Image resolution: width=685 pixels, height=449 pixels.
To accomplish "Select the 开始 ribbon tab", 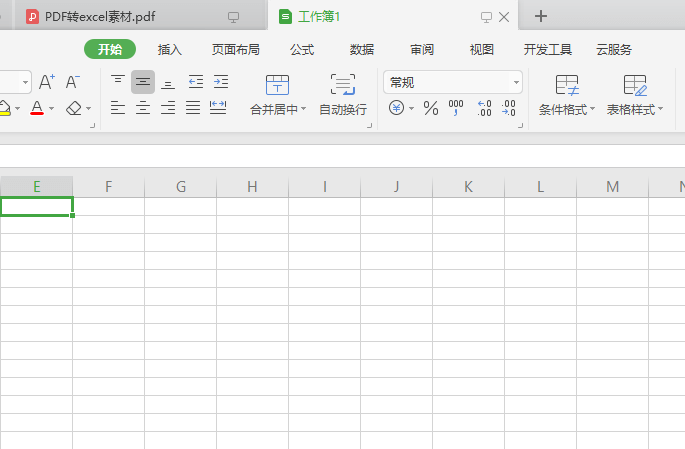I will click(x=110, y=49).
